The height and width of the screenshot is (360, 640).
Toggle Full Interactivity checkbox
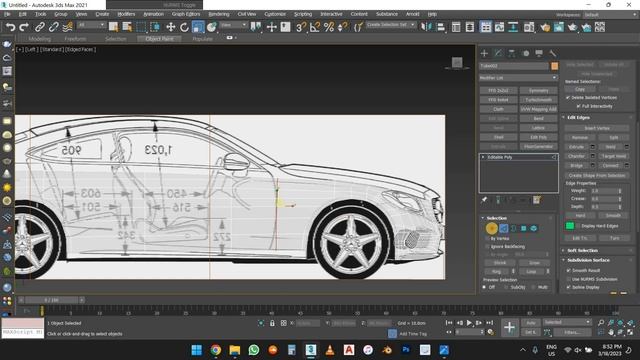[578, 106]
